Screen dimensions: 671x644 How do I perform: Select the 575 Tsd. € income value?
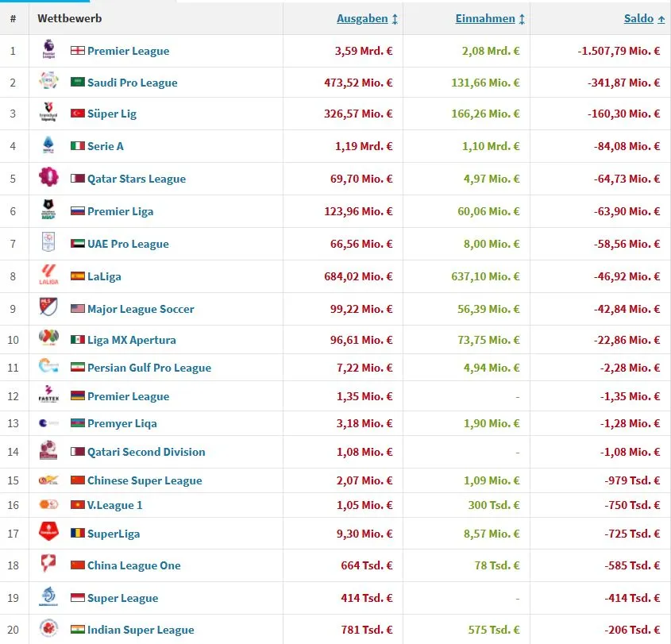(x=494, y=630)
